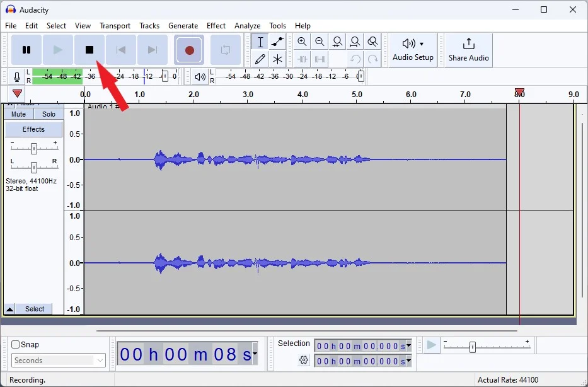The width and height of the screenshot is (588, 387).
Task: Open the Effect menu
Action: (x=216, y=26)
